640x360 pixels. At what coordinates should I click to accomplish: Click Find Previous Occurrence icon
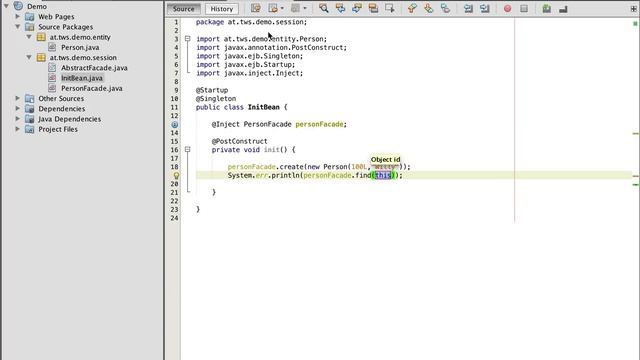[x=340, y=8]
